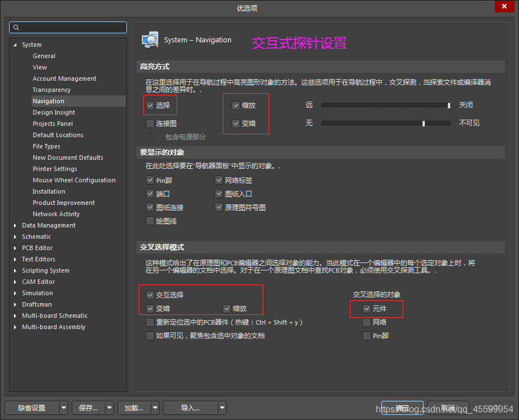This screenshot has height=420, width=519.
Task: Disable 缩放 under 高亮方式
Action: [x=235, y=105]
